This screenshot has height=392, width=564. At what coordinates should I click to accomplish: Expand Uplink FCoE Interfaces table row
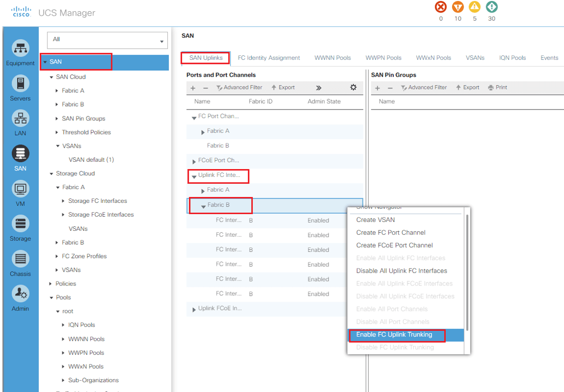[x=194, y=309]
